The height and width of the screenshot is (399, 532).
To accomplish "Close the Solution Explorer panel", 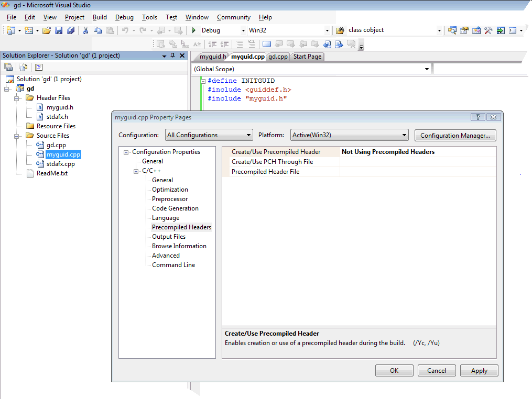I will point(182,56).
